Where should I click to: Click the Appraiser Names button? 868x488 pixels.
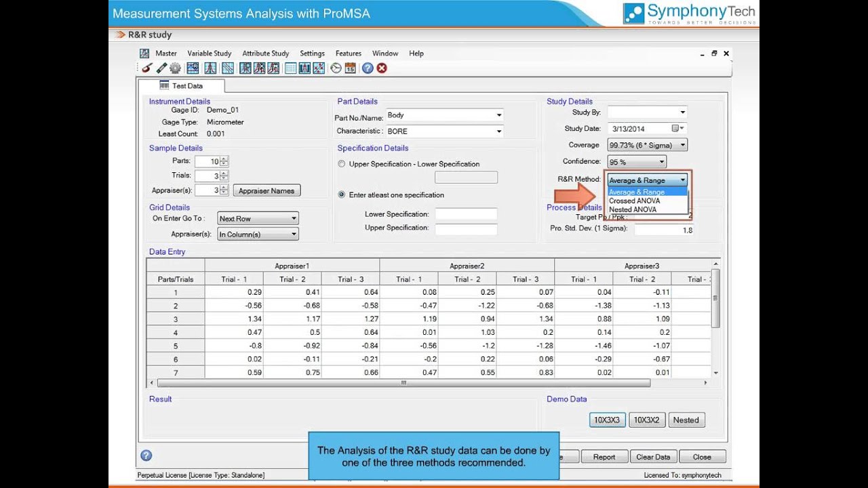pyautogui.click(x=267, y=190)
